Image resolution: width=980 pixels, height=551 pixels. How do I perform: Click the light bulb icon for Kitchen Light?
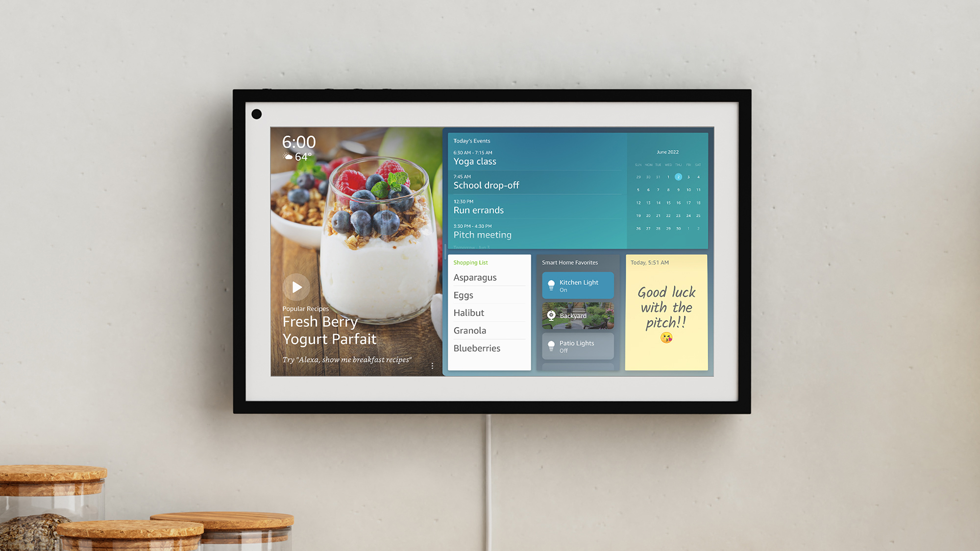click(551, 284)
